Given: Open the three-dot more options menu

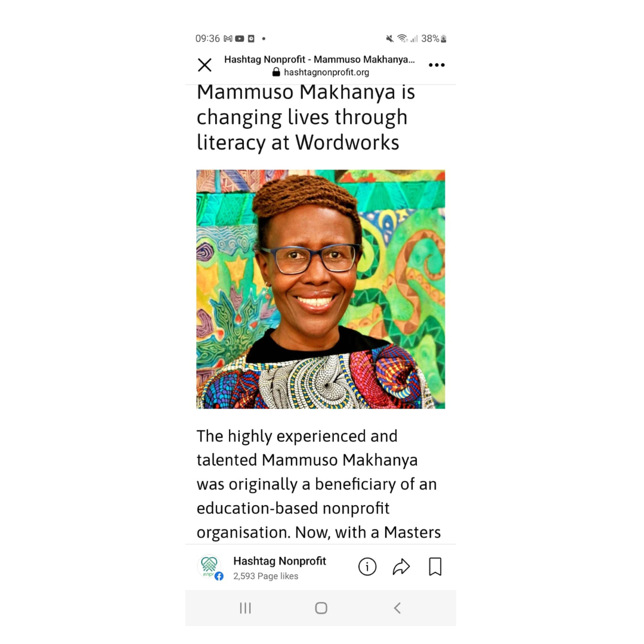Looking at the screenshot, I should [x=436, y=65].
